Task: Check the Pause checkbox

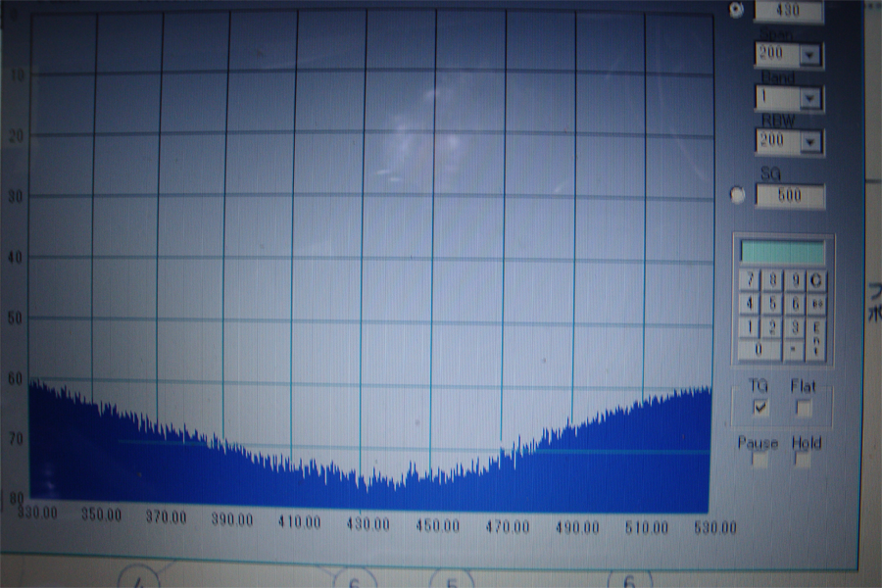Action: click(760, 461)
